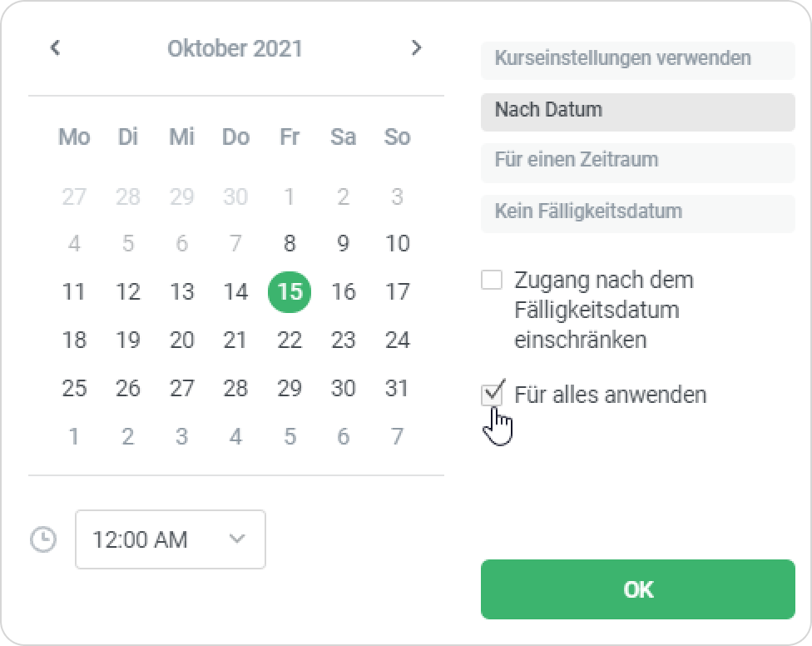Screen dimensions: 812x646
Task: Enable Zugang nach dem Fälligkeitsdatum einschränken checkbox
Action: point(492,280)
